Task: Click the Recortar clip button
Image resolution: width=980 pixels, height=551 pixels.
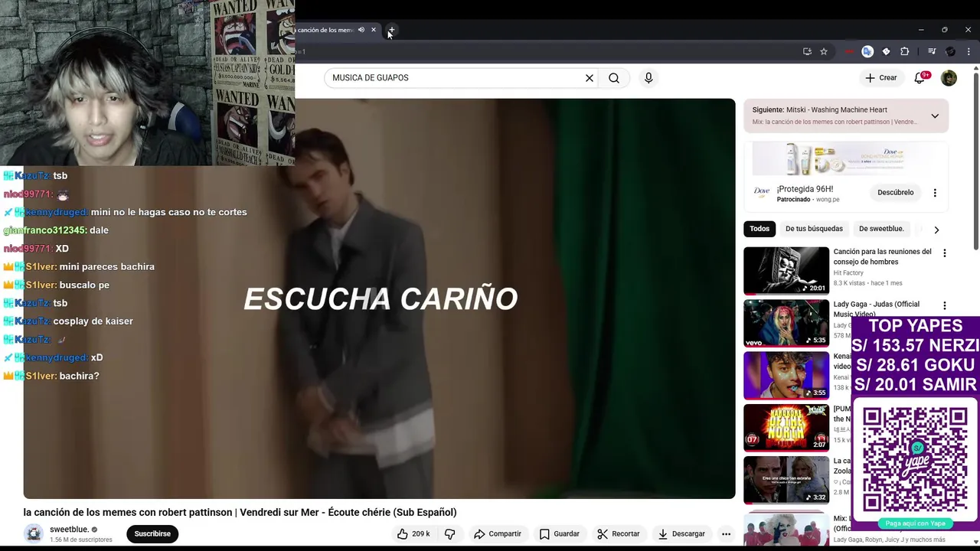Action: pos(619,533)
